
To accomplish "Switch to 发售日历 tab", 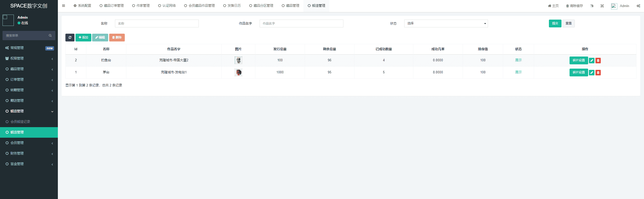I will 232,6.
